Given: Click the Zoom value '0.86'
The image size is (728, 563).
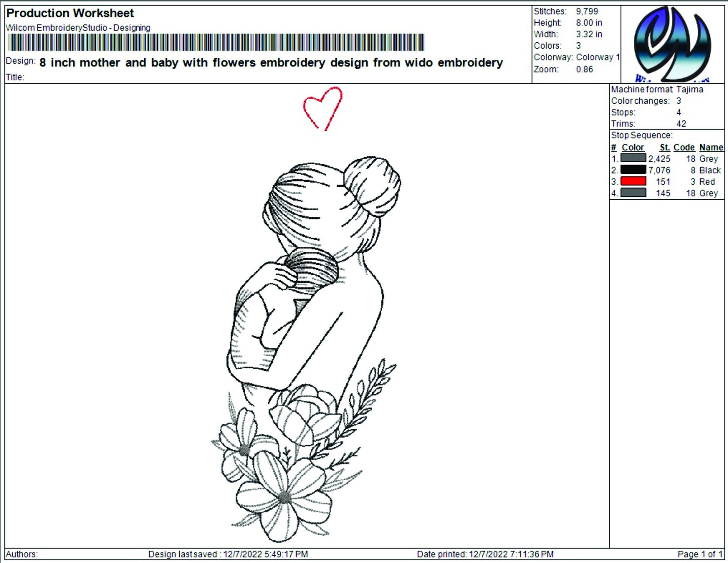Looking at the screenshot, I should pyautogui.click(x=584, y=69).
